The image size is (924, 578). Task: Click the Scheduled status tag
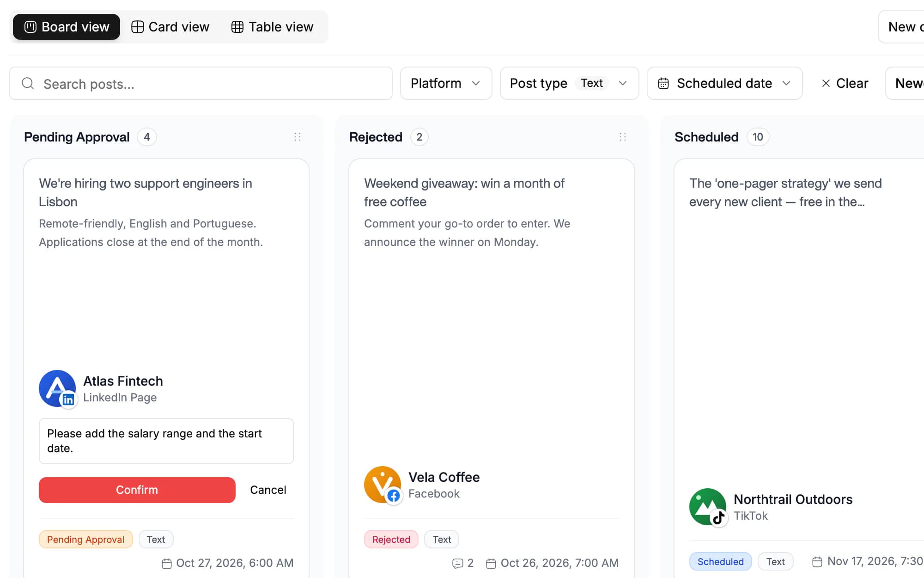721,561
